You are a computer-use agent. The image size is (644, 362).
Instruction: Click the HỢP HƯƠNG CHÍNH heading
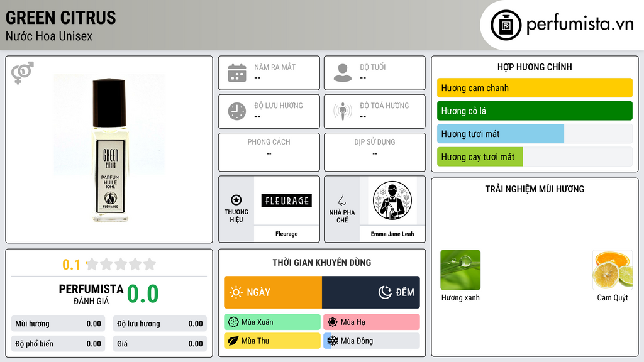[x=535, y=67]
